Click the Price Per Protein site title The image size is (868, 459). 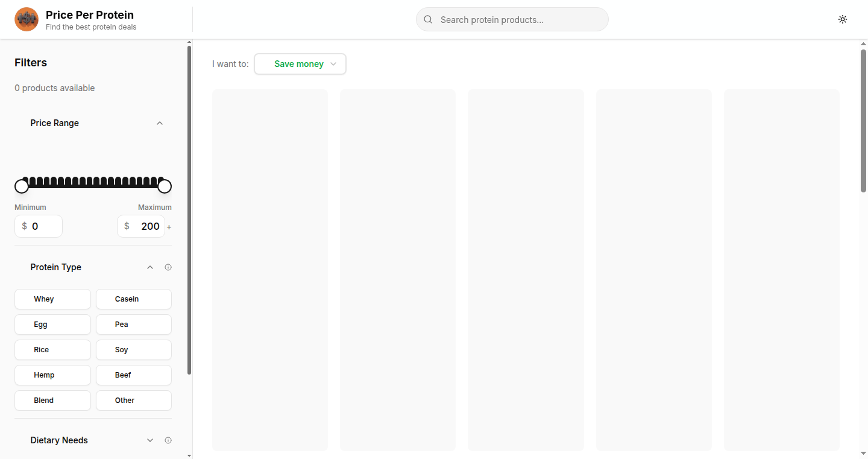point(90,14)
